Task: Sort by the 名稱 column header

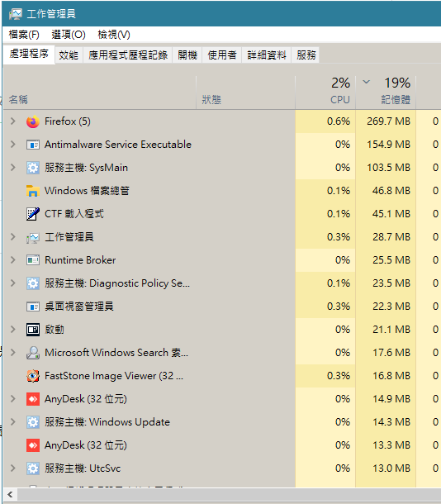Action: coord(100,93)
